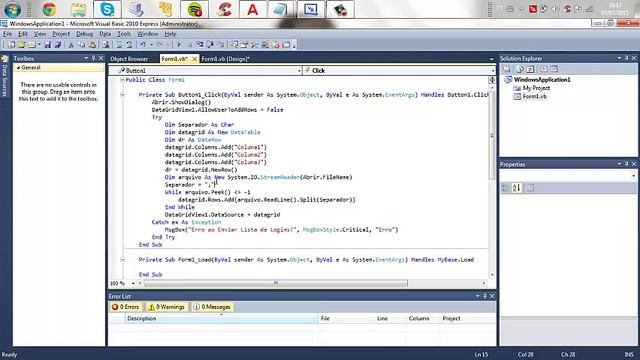Click the Solution Explorer Properties icon

click(x=507, y=69)
